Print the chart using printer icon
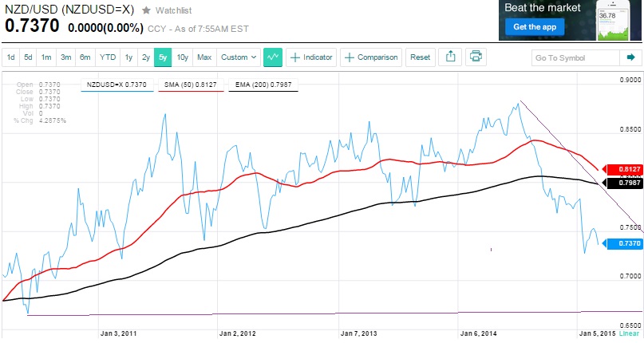644x343 pixels. click(476, 57)
